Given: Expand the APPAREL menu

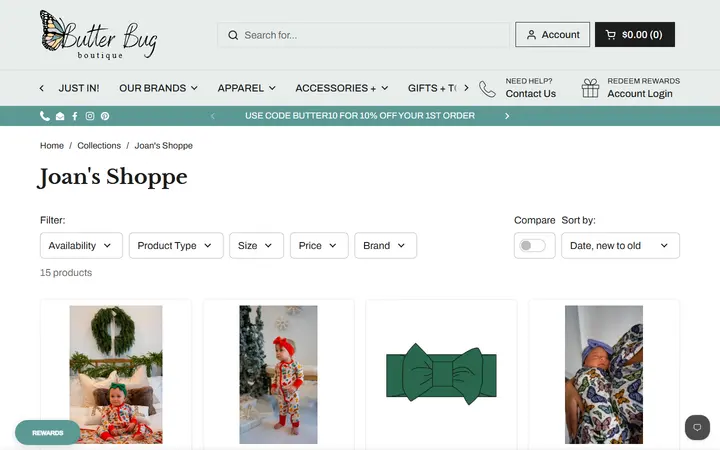Looking at the screenshot, I should pyautogui.click(x=247, y=88).
